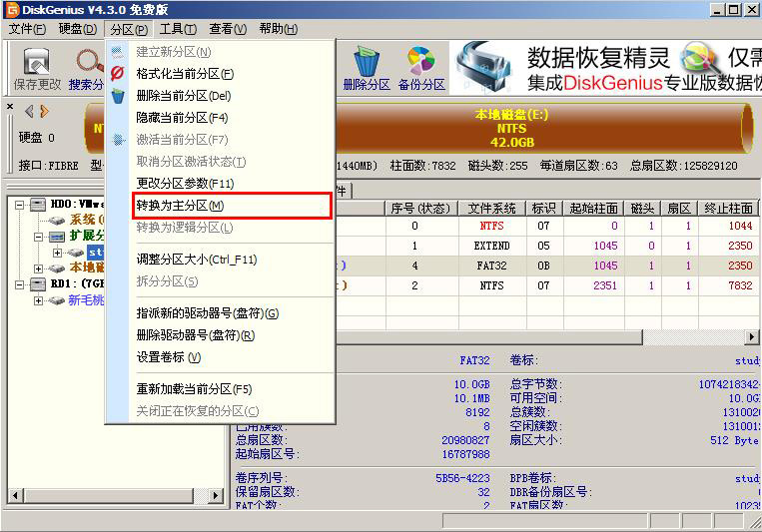Expand the highlighted 'st' partition node
The width and height of the screenshot is (762, 532).
pos(57,253)
